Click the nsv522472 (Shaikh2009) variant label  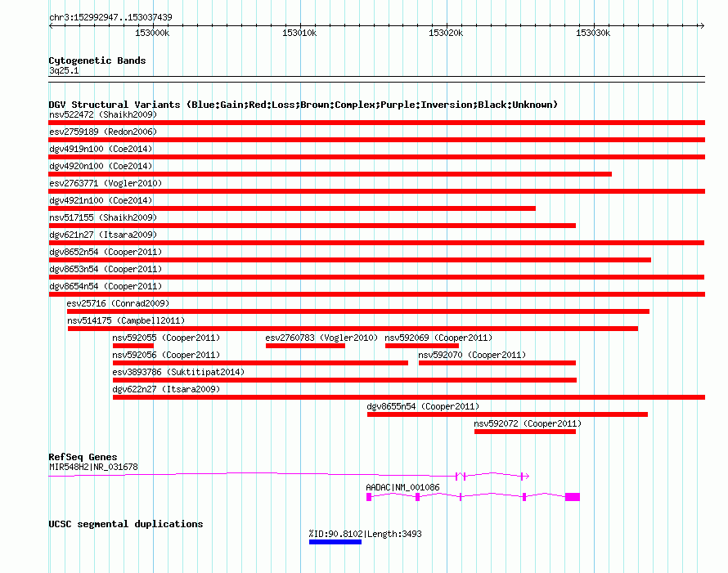103,114
